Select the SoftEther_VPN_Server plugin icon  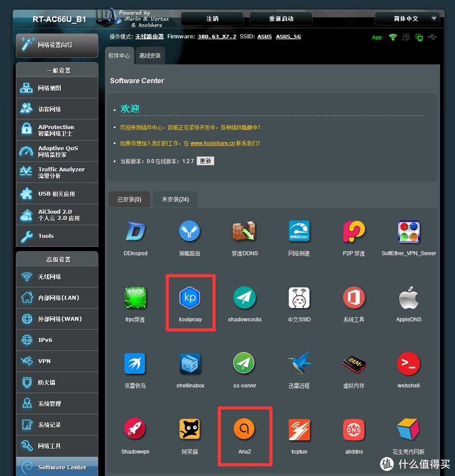(409, 232)
